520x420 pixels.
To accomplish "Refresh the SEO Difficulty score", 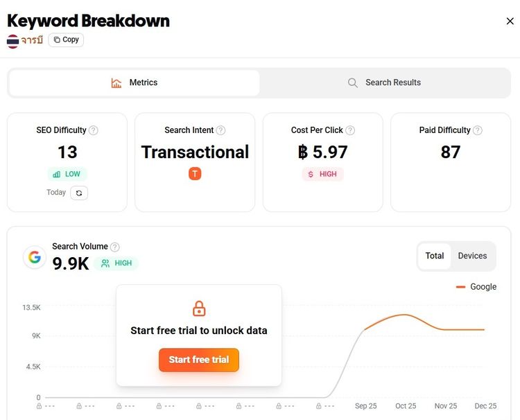I will click(x=79, y=193).
